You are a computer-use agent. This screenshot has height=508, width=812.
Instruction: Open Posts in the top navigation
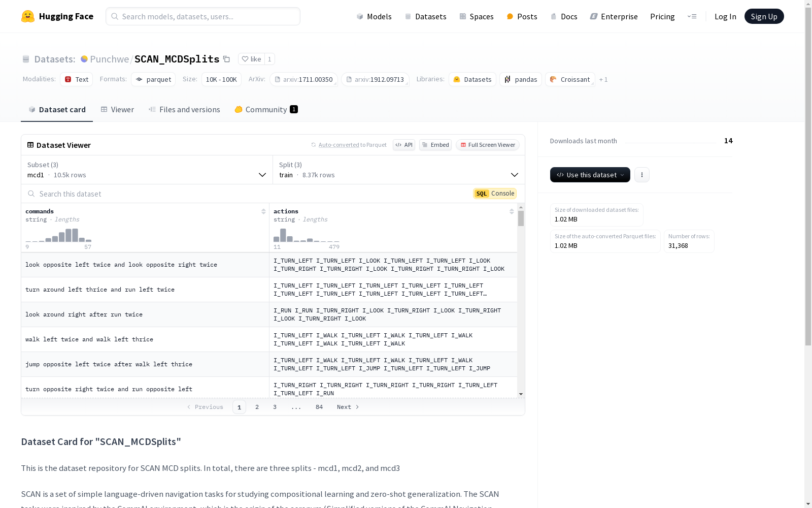(x=522, y=16)
